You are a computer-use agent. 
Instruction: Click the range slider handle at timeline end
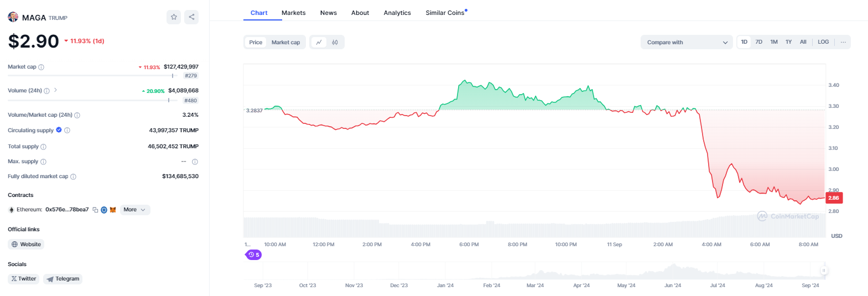(824, 271)
